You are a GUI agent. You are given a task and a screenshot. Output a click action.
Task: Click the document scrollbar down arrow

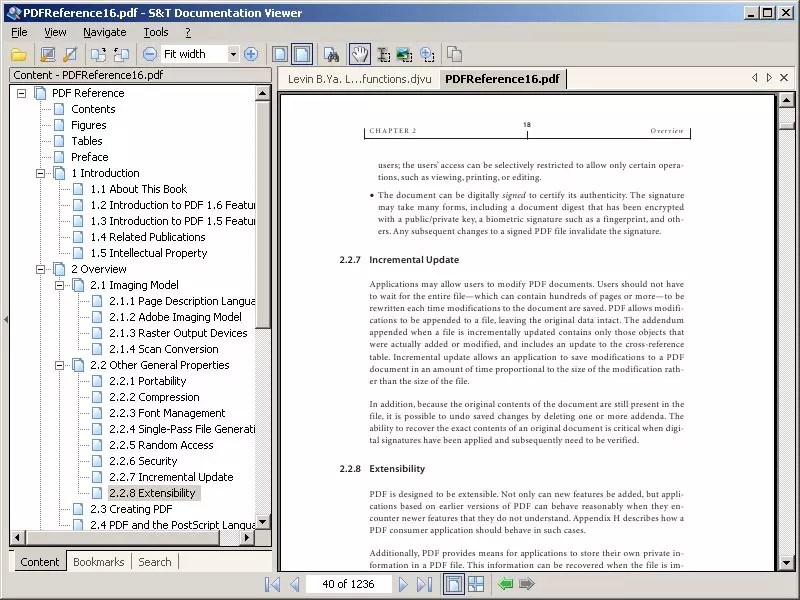787,563
